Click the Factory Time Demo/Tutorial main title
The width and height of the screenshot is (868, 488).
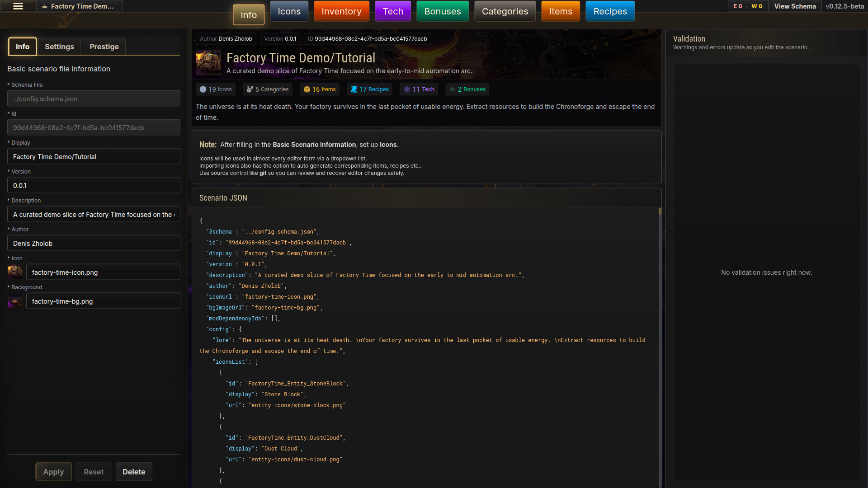click(x=301, y=58)
